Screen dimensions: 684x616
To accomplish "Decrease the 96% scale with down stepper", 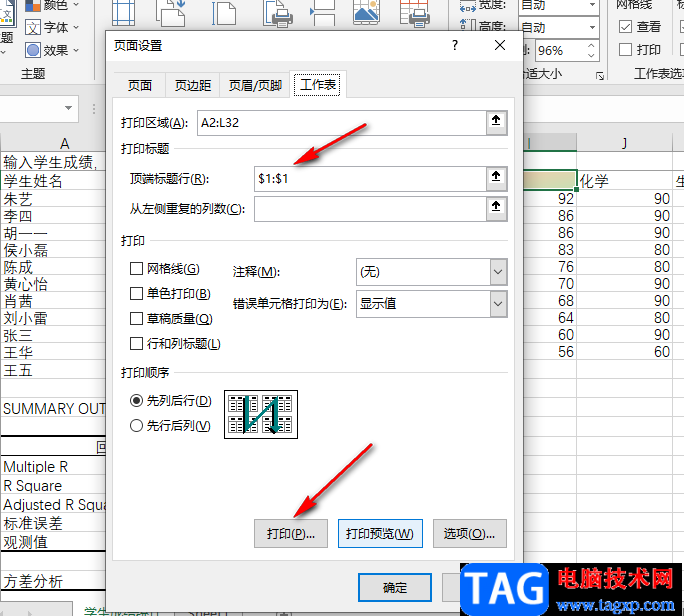I will pos(591,55).
